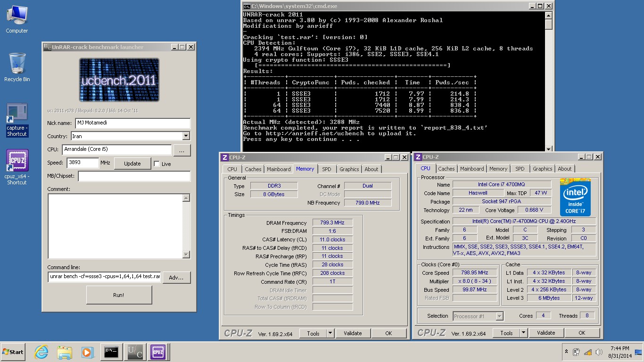Select CPU tab in the Memory CPU-Z window
The image size is (644, 362).
pos(232,169)
